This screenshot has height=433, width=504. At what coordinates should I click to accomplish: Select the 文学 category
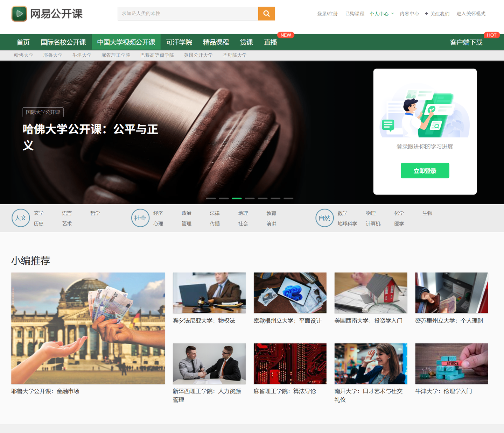(38, 213)
